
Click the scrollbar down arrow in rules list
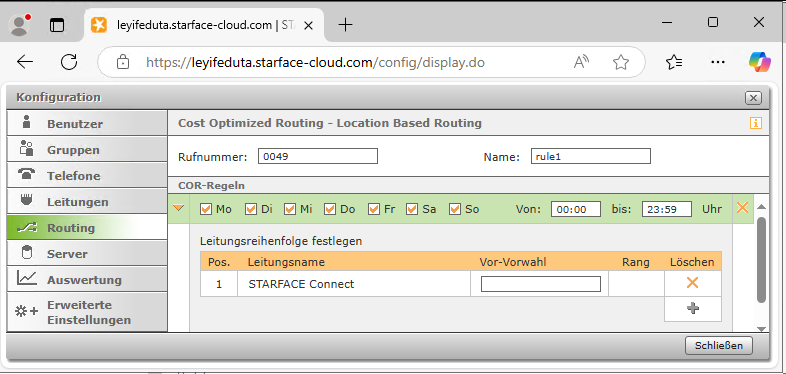761,329
